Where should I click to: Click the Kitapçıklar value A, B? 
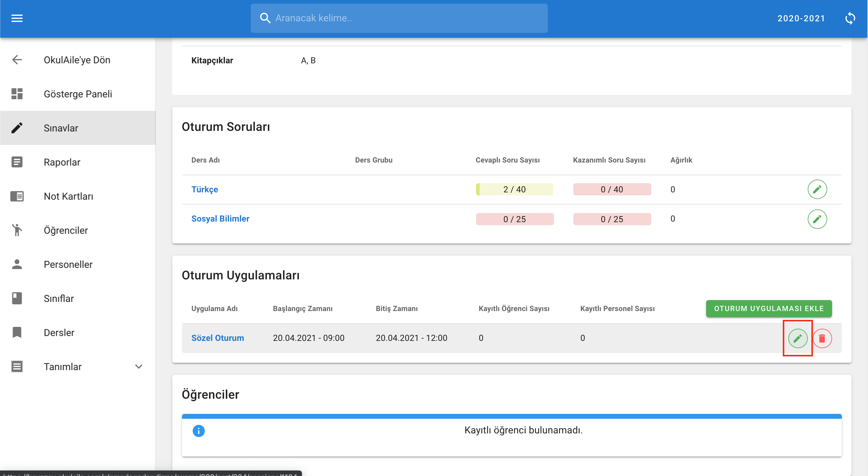coord(308,61)
